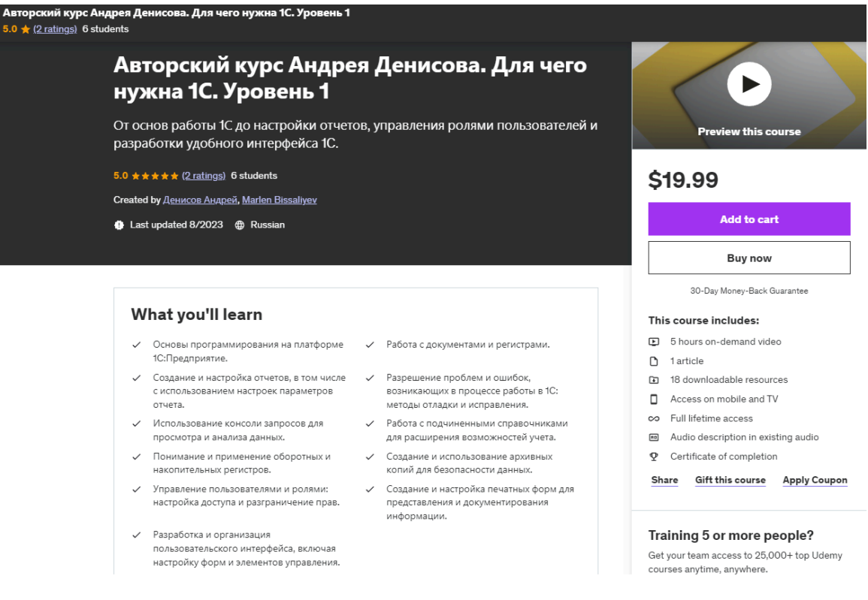Click the globe language icon beside Russian
The height and width of the screenshot is (600, 868).
click(x=239, y=225)
